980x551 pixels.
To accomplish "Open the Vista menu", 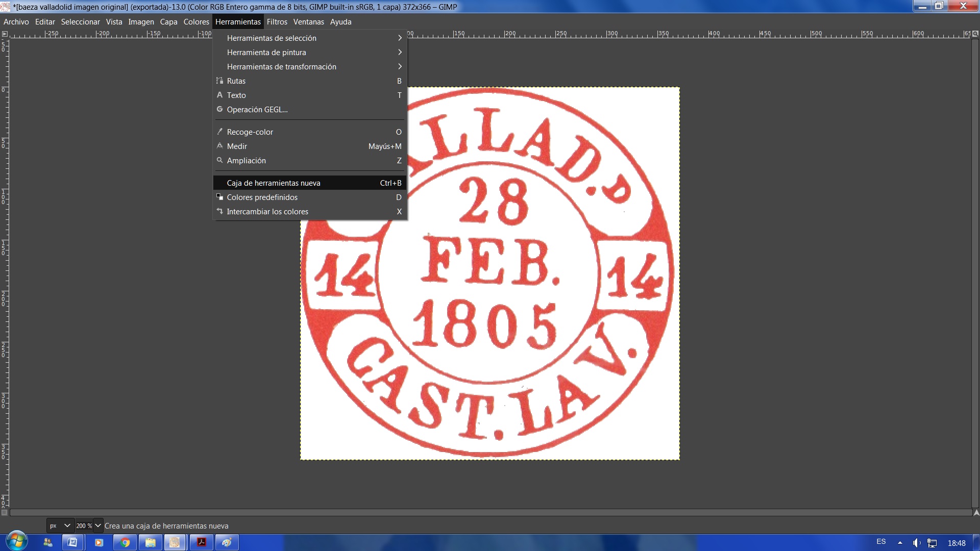I will click(x=114, y=22).
